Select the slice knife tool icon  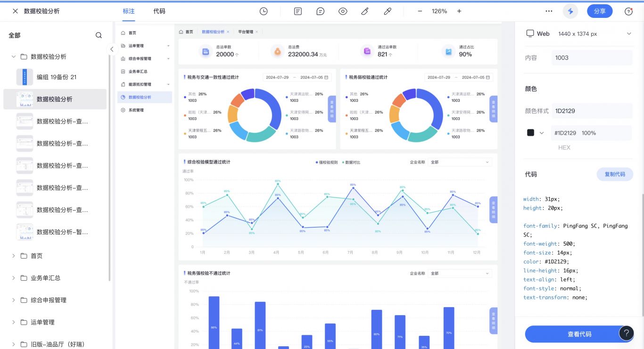365,11
